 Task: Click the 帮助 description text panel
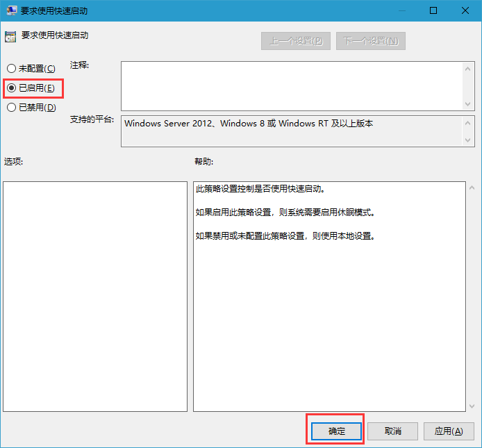[329, 296]
